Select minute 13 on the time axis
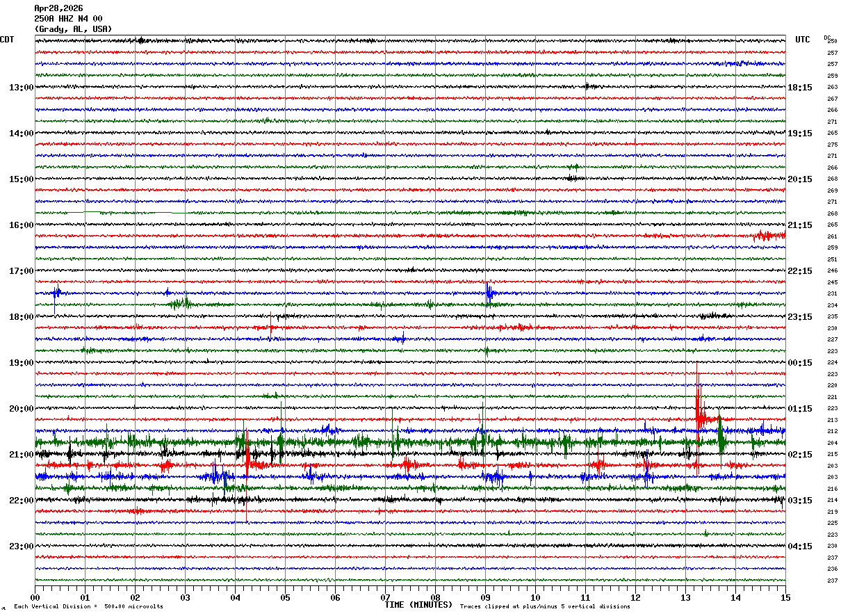841x616 pixels. [685, 597]
